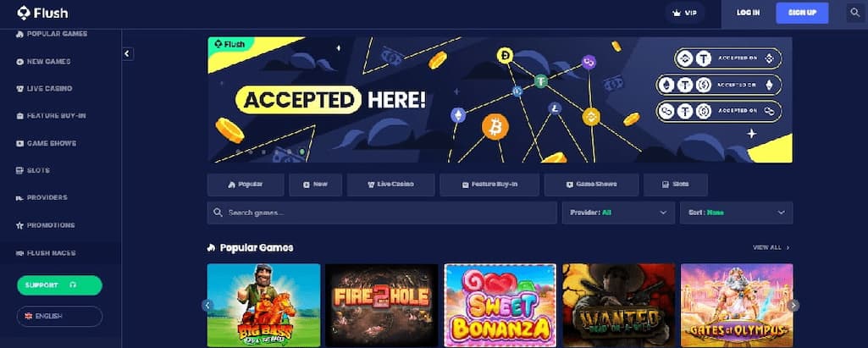Click the Sign Up button
Screen dimensions: 868x348
[x=802, y=13]
